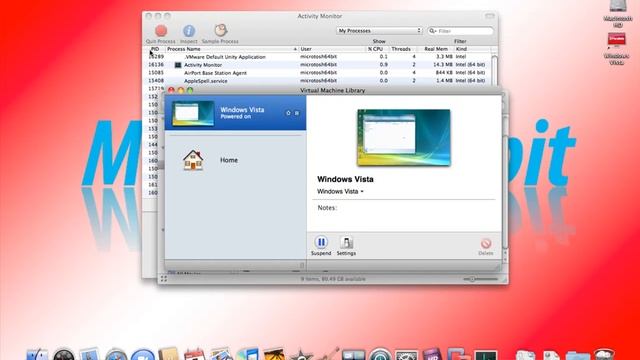Close the Virtual Machine Library window
Screen dimensions: 640x360
[171, 90]
